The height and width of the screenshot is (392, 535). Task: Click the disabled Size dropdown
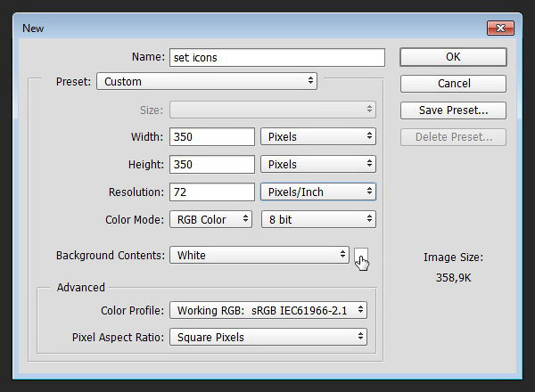273,110
